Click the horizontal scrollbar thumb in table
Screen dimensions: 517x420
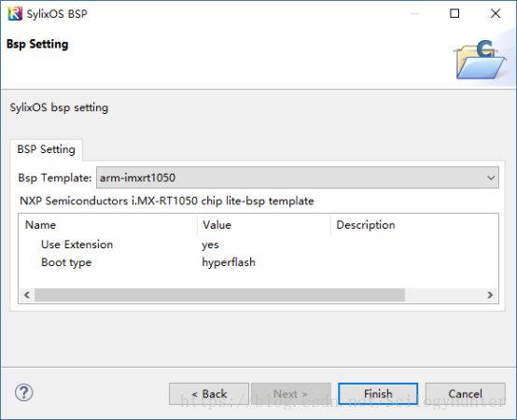click(x=219, y=295)
